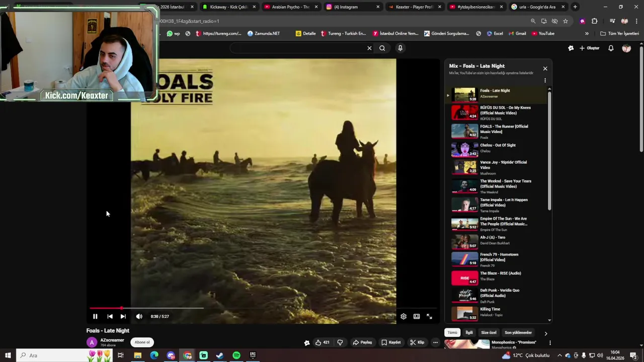Bookmark this page with star icon
The width and height of the screenshot is (644, 362).
click(x=566, y=21)
